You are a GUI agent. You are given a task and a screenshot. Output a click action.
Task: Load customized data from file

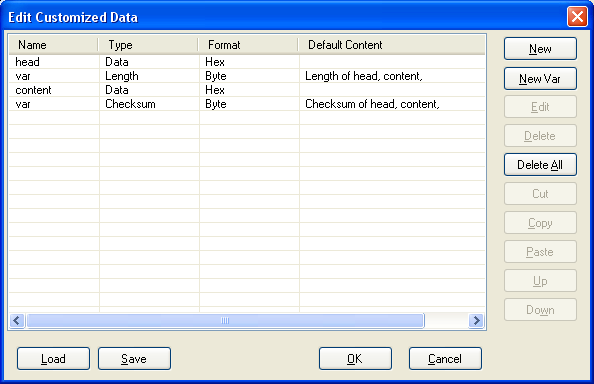(x=53, y=359)
